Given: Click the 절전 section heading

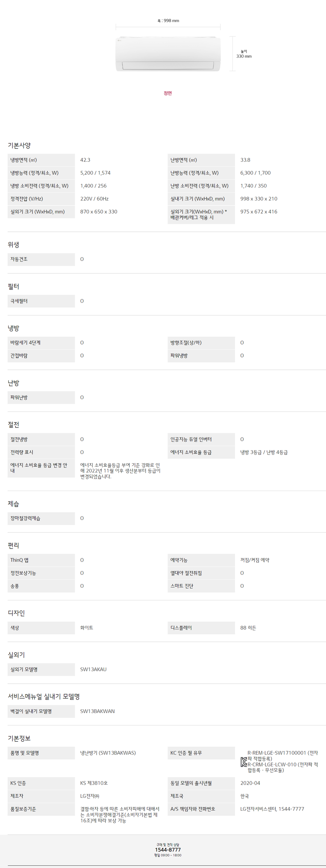Looking at the screenshot, I should coord(13,425).
